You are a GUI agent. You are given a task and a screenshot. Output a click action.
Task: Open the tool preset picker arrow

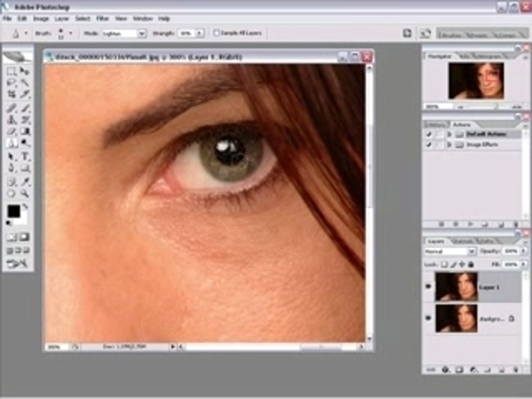[x=26, y=33]
